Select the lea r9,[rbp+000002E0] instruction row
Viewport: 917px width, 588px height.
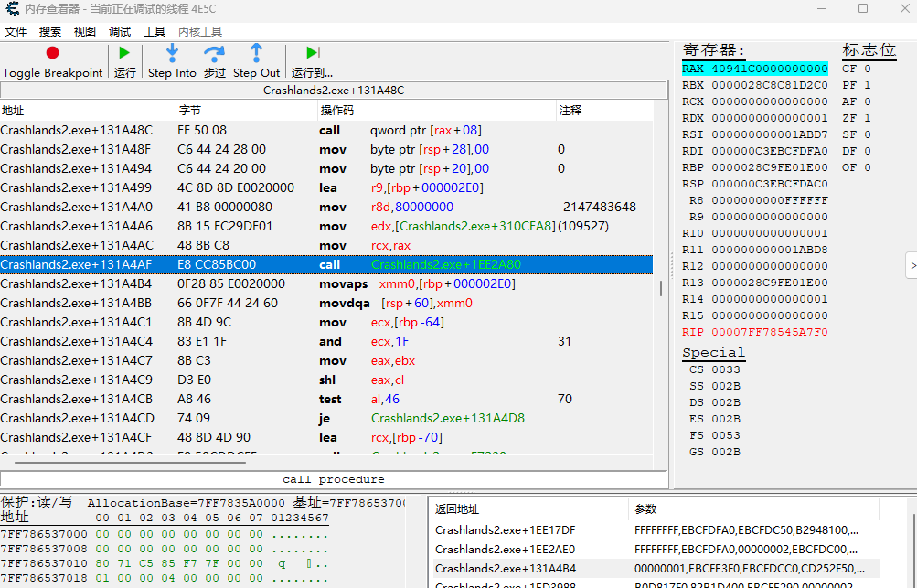(x=326, y=187)
